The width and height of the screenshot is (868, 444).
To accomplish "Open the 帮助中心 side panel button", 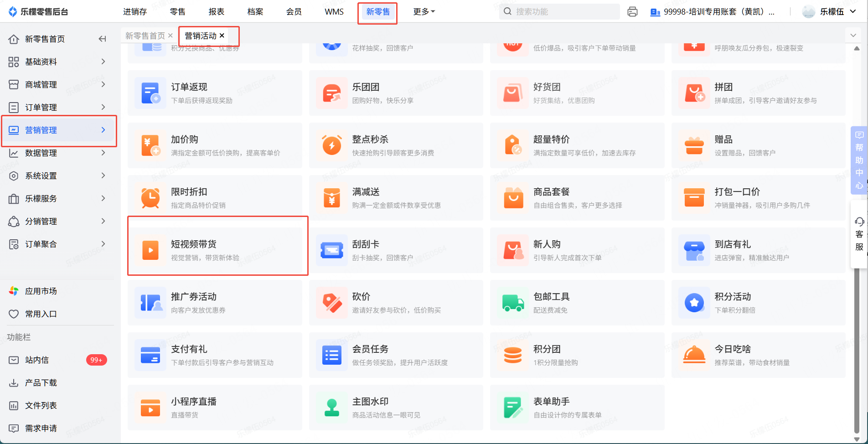I will [x=859, y=160].
